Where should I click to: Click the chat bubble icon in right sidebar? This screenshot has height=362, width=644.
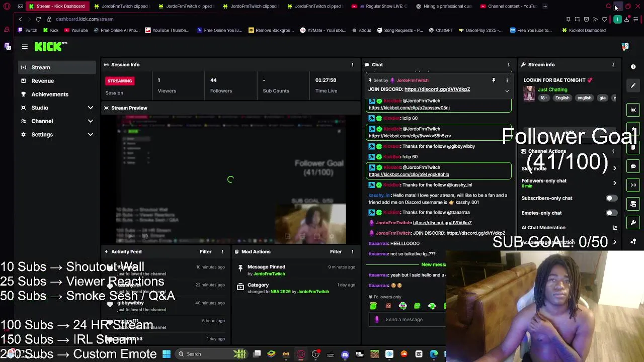pyautogui.click(x=633, y=166)
